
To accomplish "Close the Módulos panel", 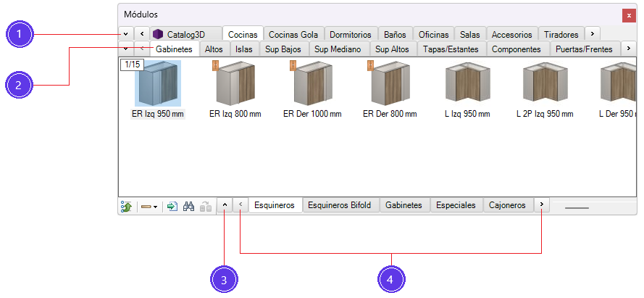I will point(629,16).
